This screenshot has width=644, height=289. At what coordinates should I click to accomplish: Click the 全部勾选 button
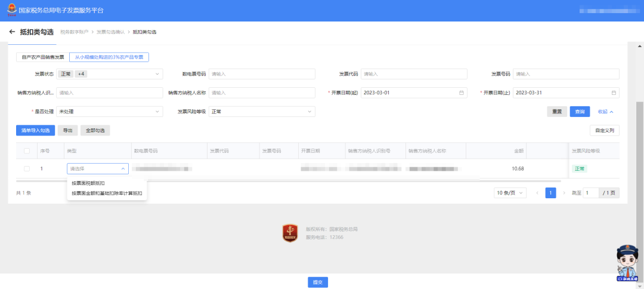(x=95, y=130)
